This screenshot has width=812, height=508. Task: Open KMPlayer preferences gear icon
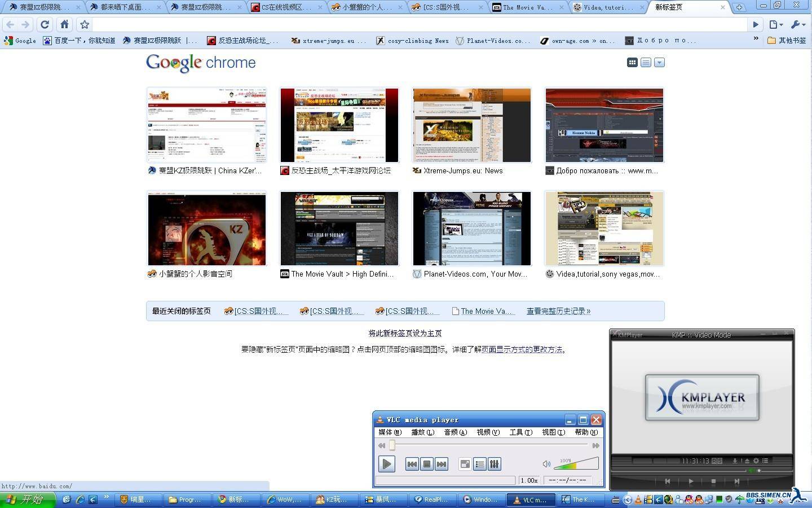click(756, 461)
